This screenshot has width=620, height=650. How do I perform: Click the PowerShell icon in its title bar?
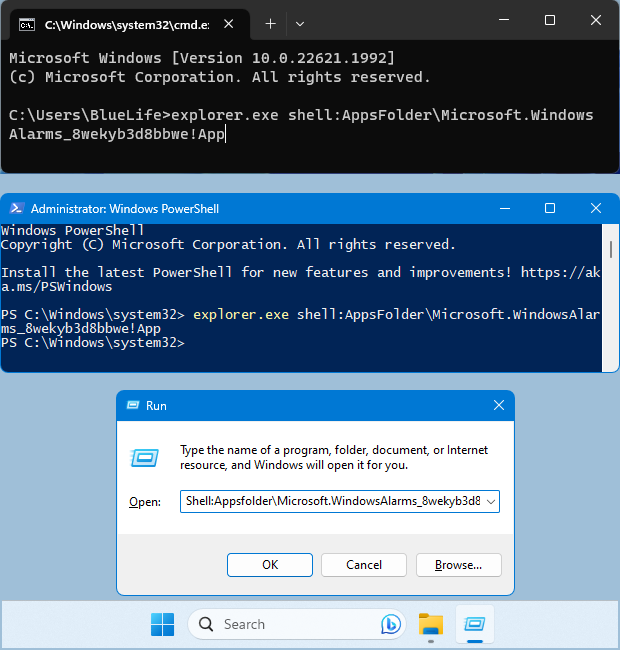(x=17, y=208)
